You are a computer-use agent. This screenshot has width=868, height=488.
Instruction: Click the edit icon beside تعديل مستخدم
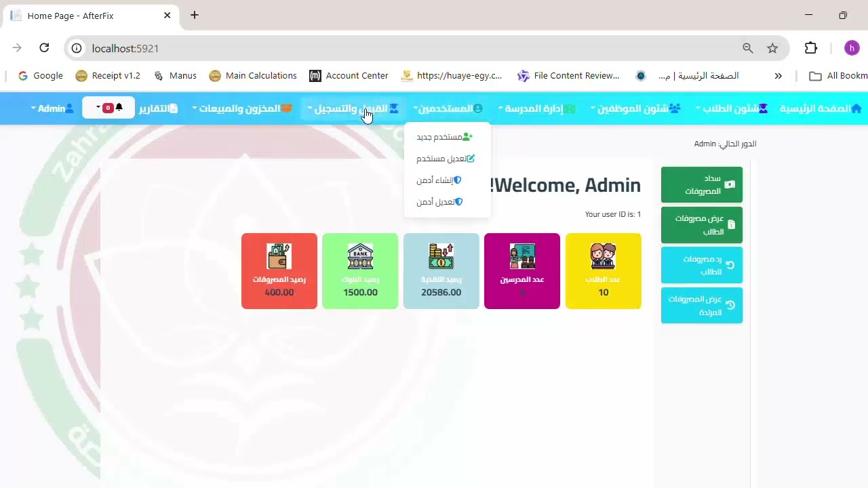471,159
